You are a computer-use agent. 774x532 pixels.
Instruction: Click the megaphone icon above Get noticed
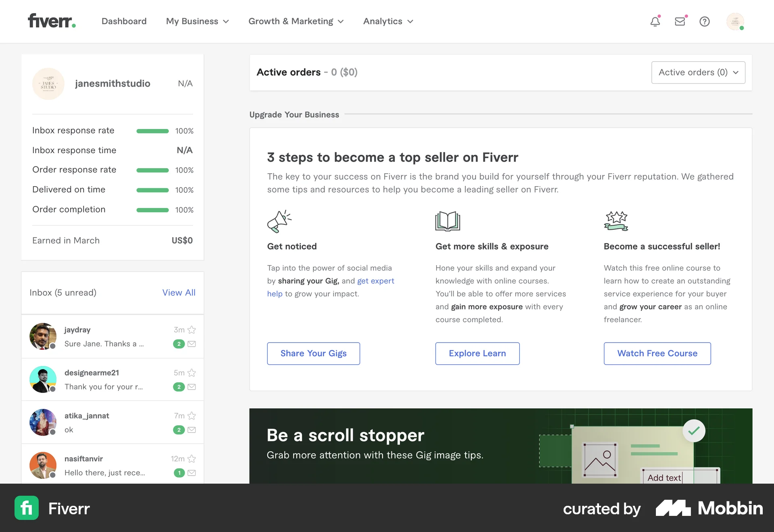pyautogui.click(x=279, y=221)
